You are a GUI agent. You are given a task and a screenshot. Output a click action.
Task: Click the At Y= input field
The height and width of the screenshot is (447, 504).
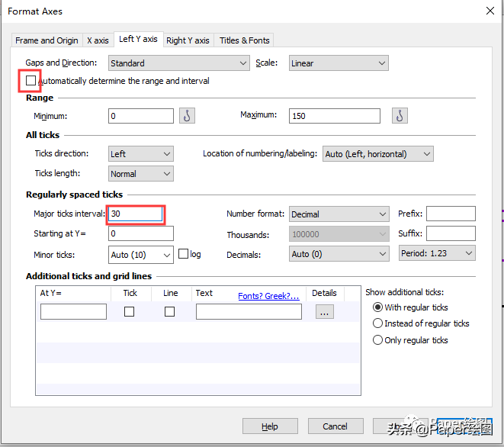click(x=73, y=312)
